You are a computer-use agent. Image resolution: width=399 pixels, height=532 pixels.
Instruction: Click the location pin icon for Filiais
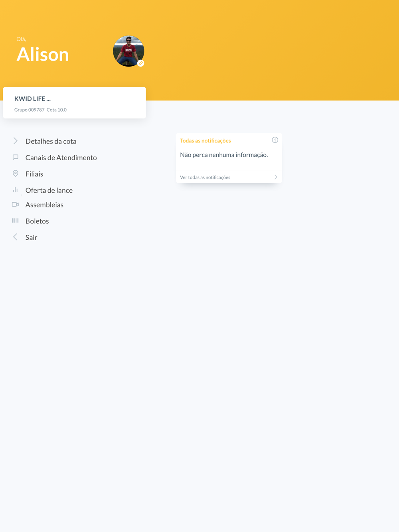(x=16, y=173)
